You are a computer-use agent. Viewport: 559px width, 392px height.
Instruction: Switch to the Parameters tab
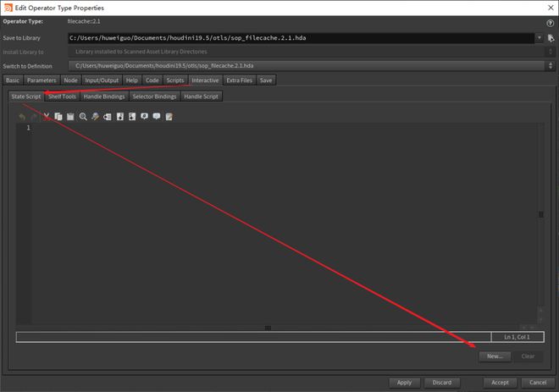click(42, 80)
